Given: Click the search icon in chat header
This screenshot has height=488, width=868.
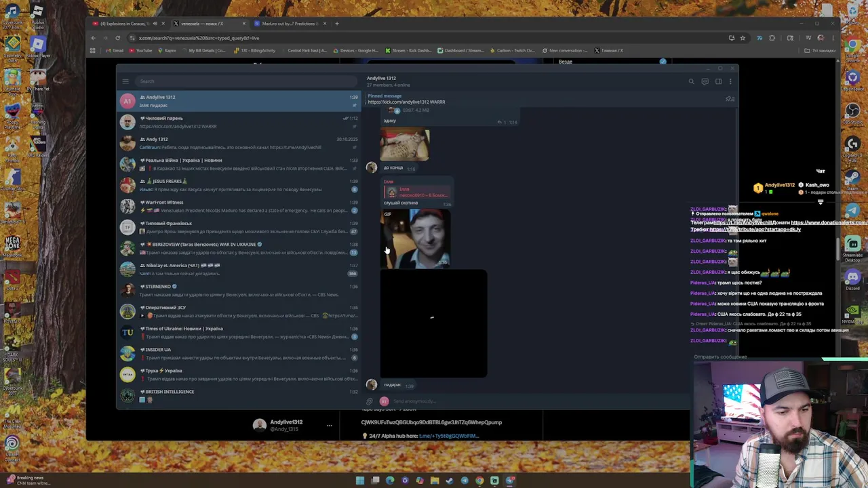Looking at the screenshot, I should (691, 81).
